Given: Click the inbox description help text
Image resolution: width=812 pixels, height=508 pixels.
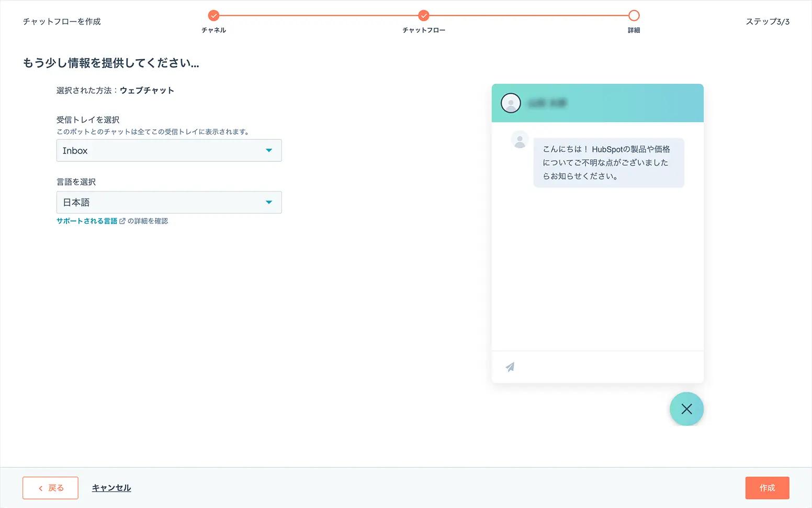Looking at the screenshot, I should pyautogui.click(x=153, y=132).
